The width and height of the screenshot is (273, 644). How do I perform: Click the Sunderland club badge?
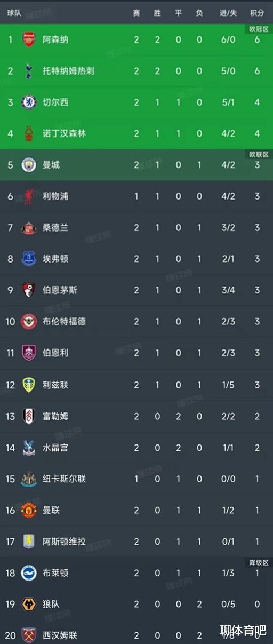pyautogui.click(x=29, y=227)
